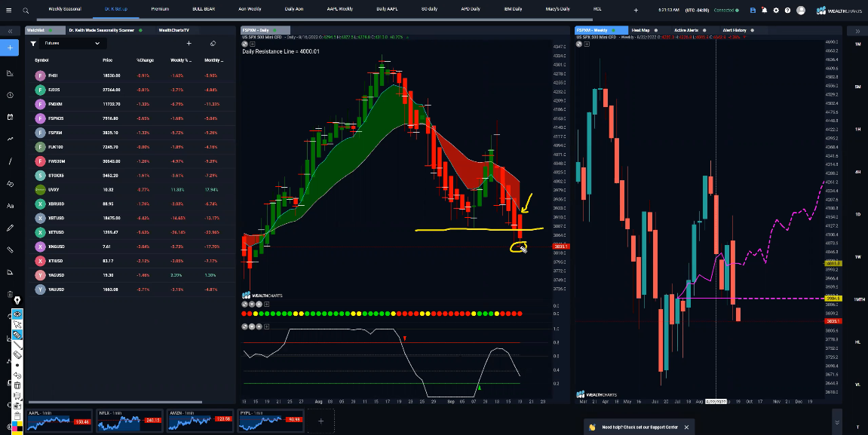Select the ruler measure tool in left sidebar

[10, 250]
